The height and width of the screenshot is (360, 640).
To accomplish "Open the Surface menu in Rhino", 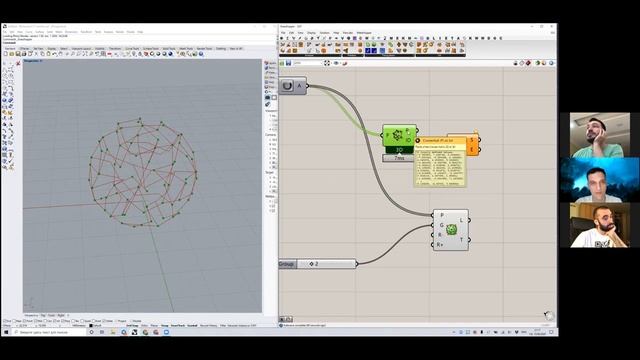I will tap(40, 32).
